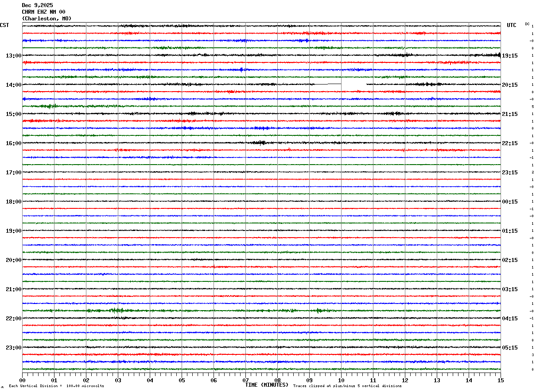
Task: Click the data gap in 14:00 trace
Action: click(353, 84)
